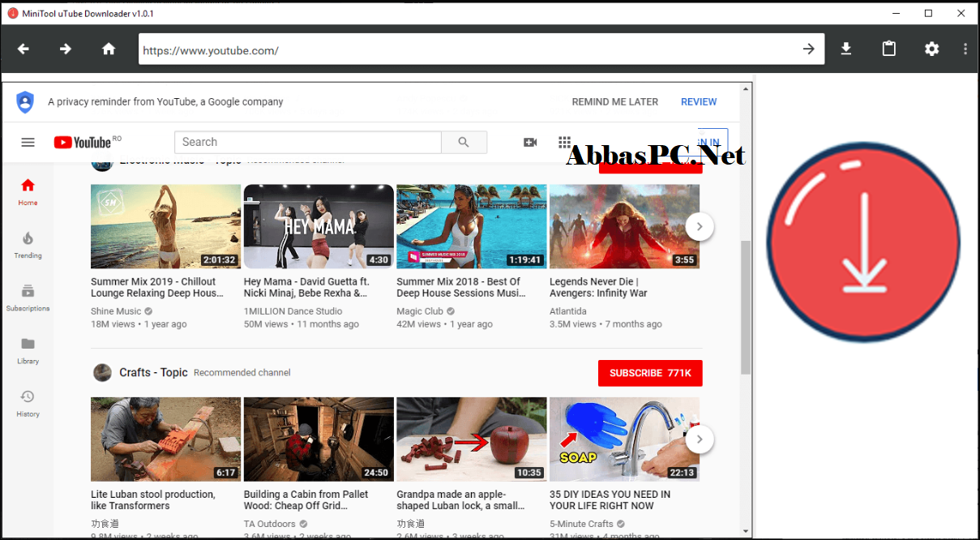980x540 pixels.
Task: Open 1MILLION Dance Studio channel name
Action: point(293,311)
